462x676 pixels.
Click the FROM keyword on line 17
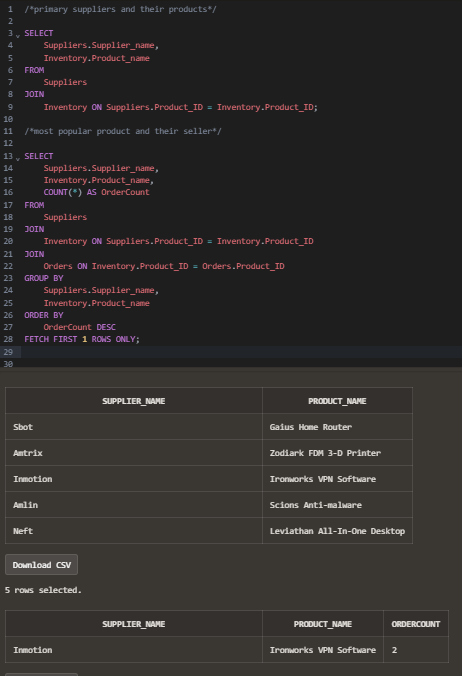click(x=34, y=205)
